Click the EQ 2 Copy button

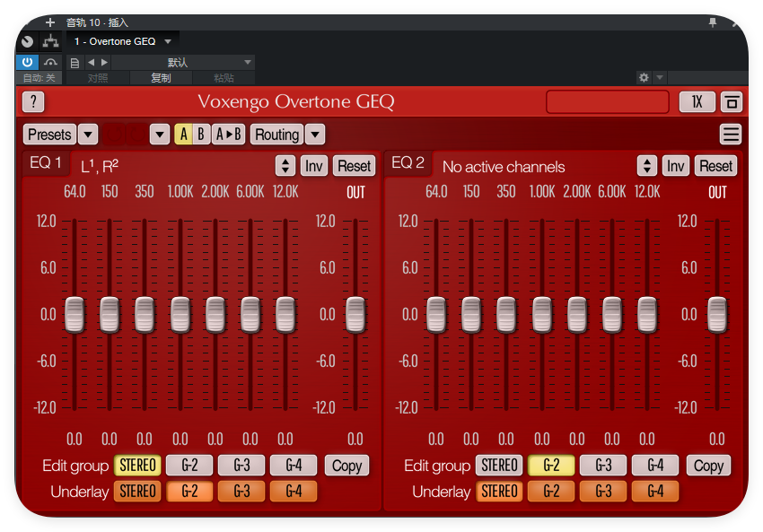tap(708, 466)
